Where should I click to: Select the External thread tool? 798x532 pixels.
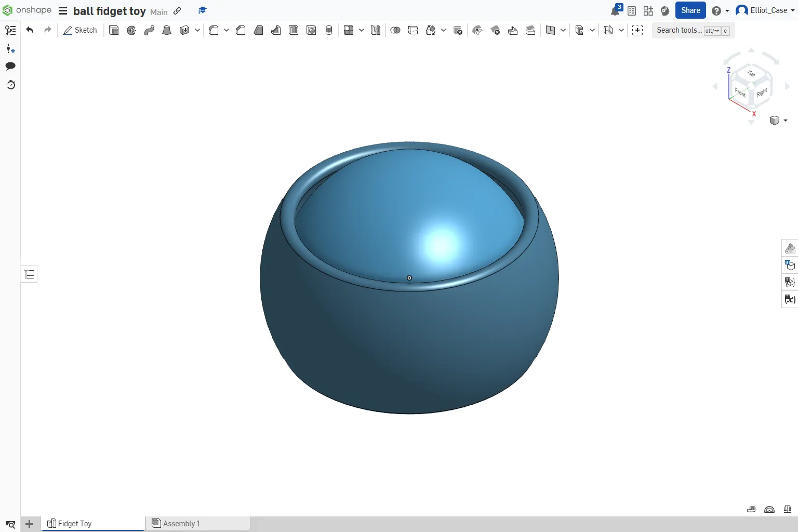(x=329, y=30)
